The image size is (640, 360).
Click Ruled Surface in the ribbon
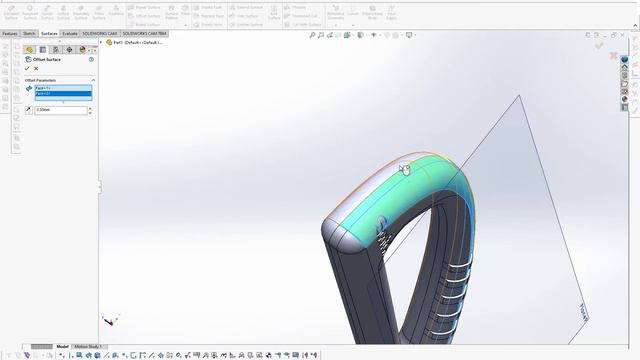pyautogui.click(x=144, y=25)
